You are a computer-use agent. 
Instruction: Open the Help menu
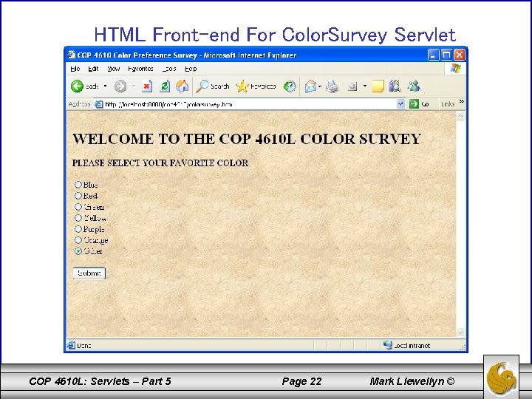(x=191, y=69)
